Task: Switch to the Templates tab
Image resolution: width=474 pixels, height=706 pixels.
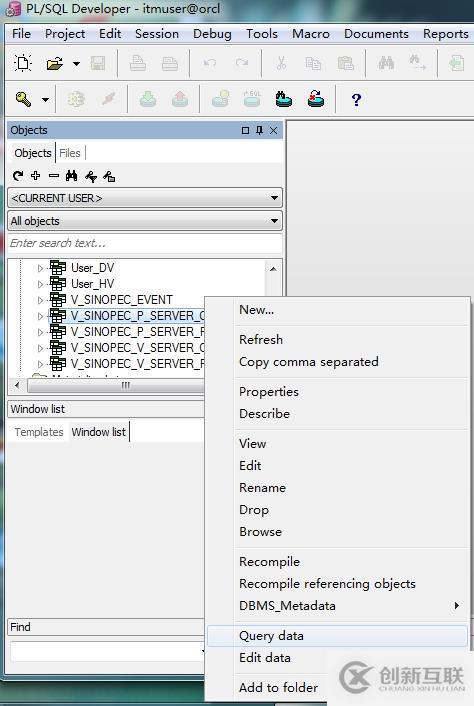Action: pyautogui.click(x=39, y=432)
